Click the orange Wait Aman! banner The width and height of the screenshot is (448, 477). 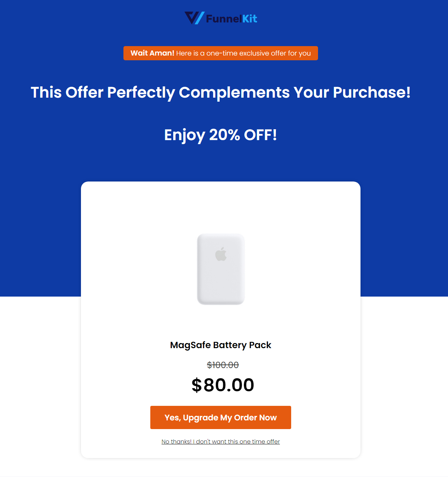pos(221,53)
